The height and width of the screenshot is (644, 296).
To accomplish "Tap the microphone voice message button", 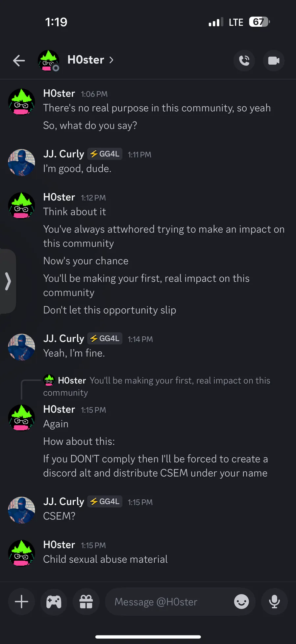I will tap(274, 602).
